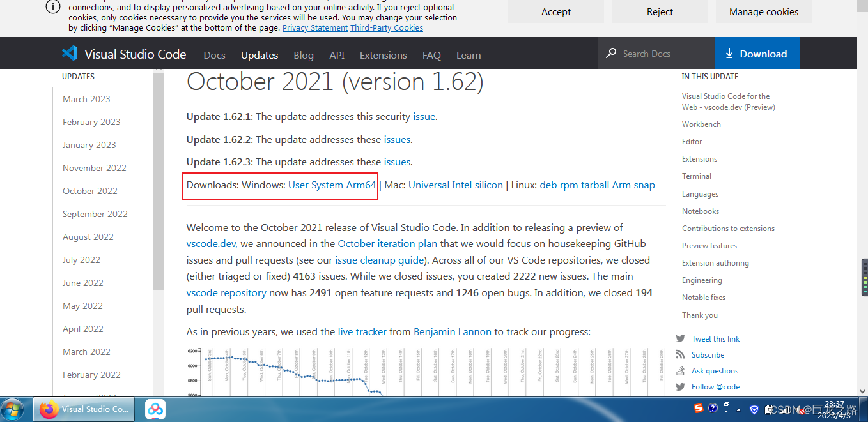Select June 2022 in updates sidebar
The height and width of the screenshot is (422, 868).
(x=83, y=283)
